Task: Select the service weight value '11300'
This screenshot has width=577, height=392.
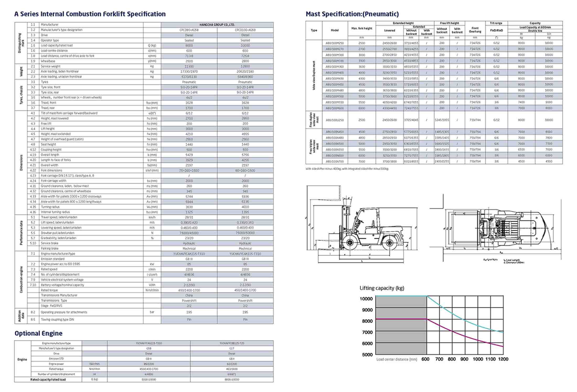Action: tap(189, 66)
